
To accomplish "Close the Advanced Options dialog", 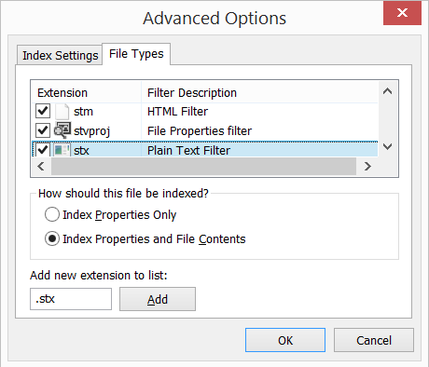I will coord(402,13).
